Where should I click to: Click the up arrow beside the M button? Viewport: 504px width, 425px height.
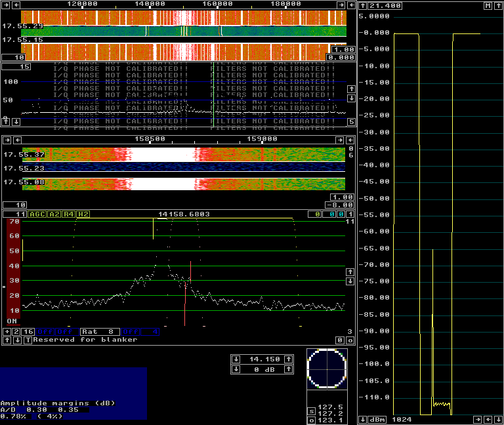click(498, 5)
